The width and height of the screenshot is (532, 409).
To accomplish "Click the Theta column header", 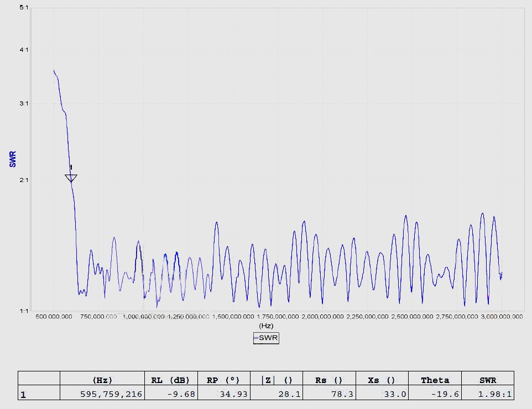I will (435, 380).
